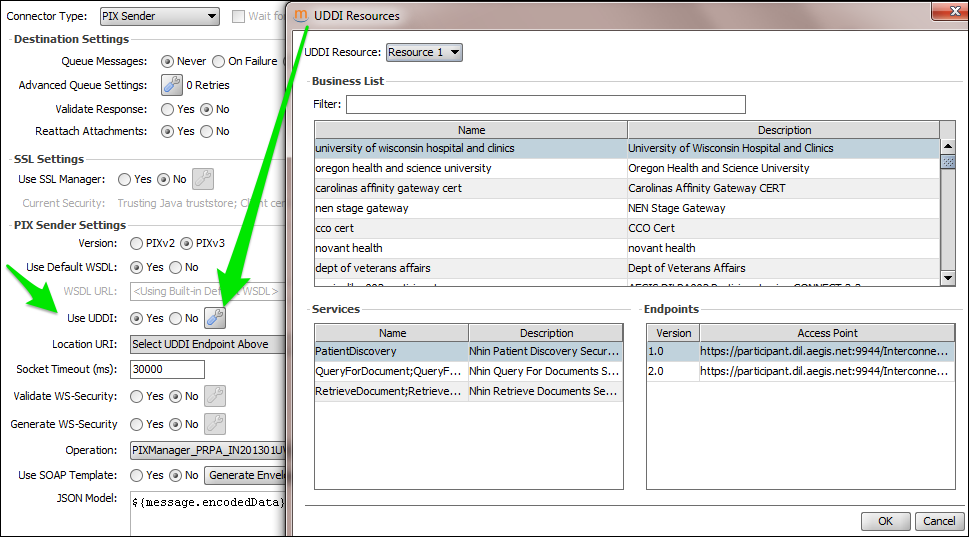The image size is (969, 537).
Task: Click the Endpoints Version column header
Action: tap(674, 332)
